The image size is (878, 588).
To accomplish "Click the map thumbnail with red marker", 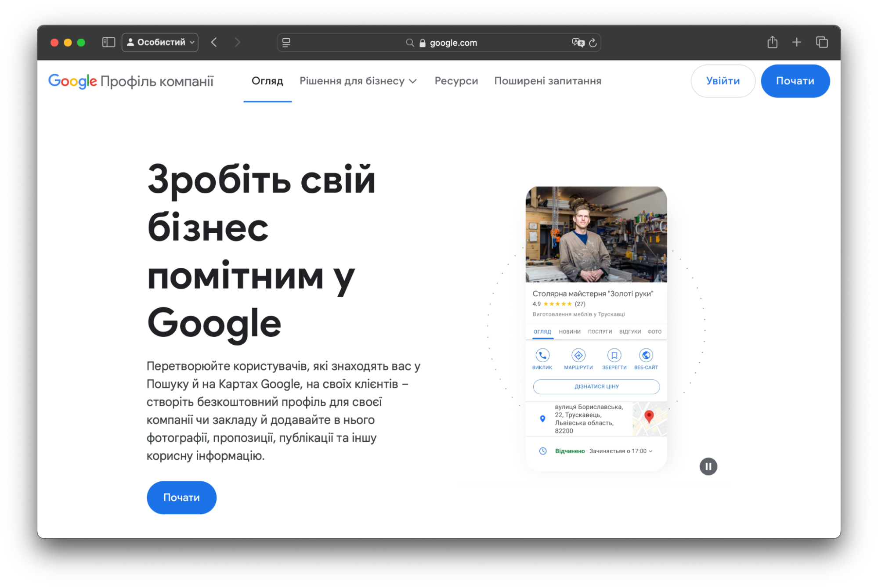I will 649,418.
